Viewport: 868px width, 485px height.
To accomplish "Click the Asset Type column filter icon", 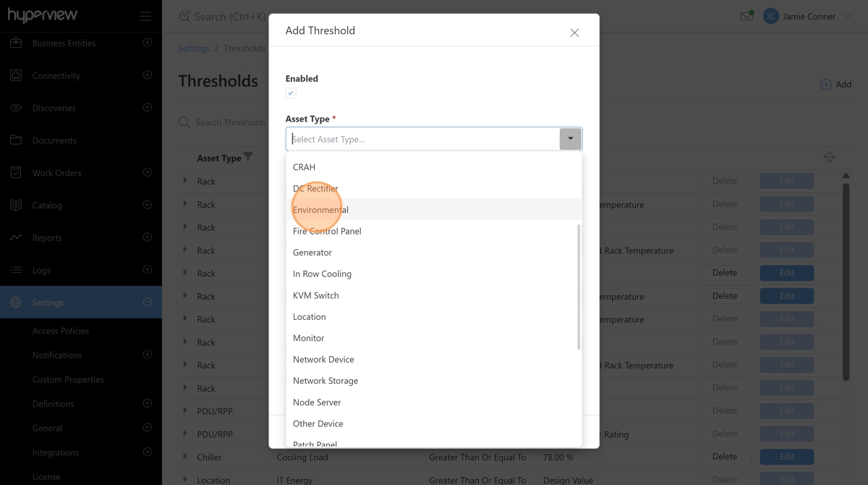I will (x=248, y=157).
